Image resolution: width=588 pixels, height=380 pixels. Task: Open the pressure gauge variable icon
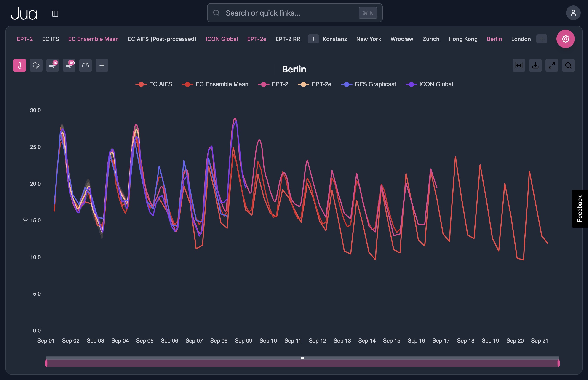coord(85,65)
